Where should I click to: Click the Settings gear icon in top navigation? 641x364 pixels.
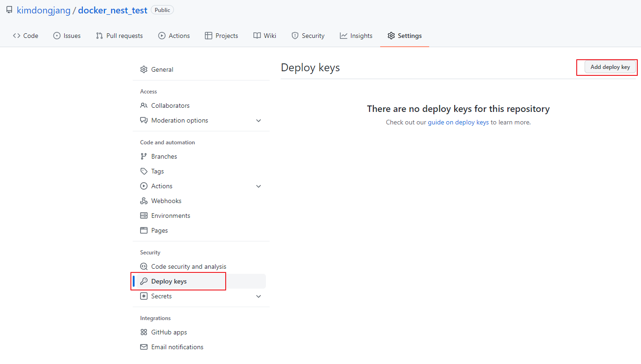tap(391, 36)
